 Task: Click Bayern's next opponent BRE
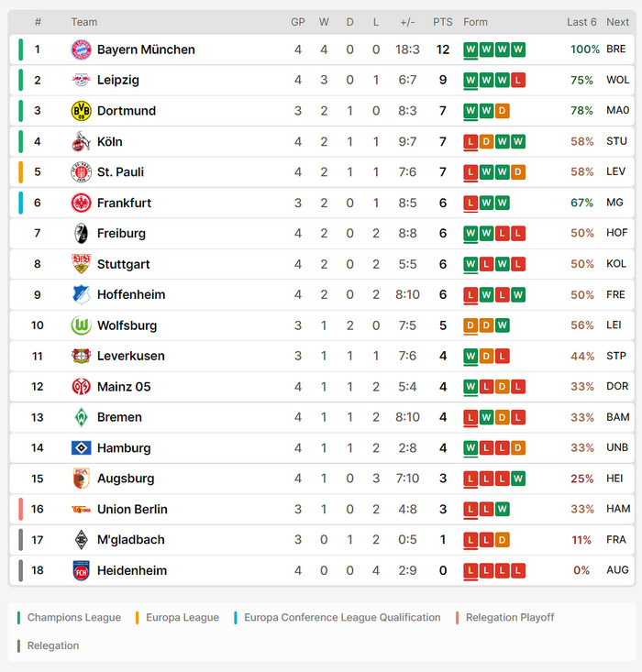616,50
